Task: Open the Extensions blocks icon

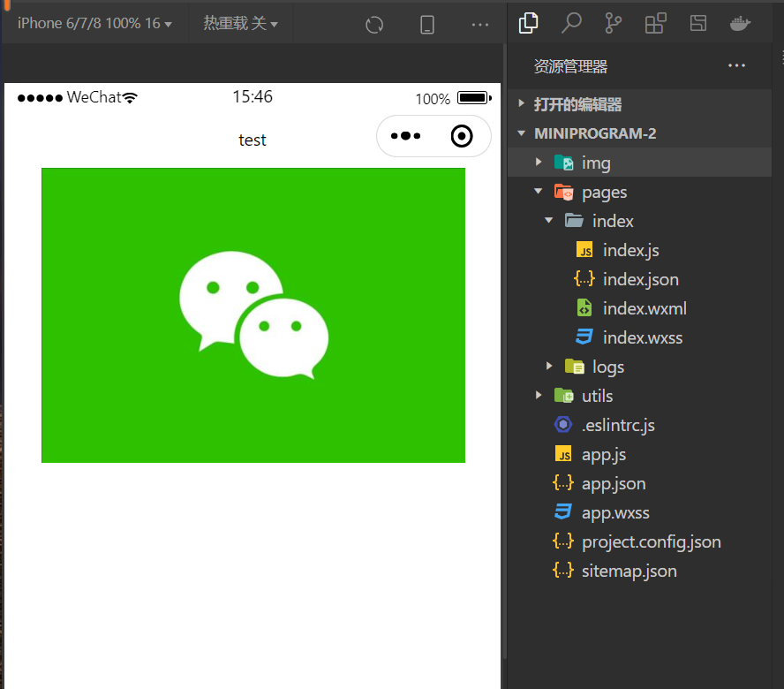Action: [655, 23]
